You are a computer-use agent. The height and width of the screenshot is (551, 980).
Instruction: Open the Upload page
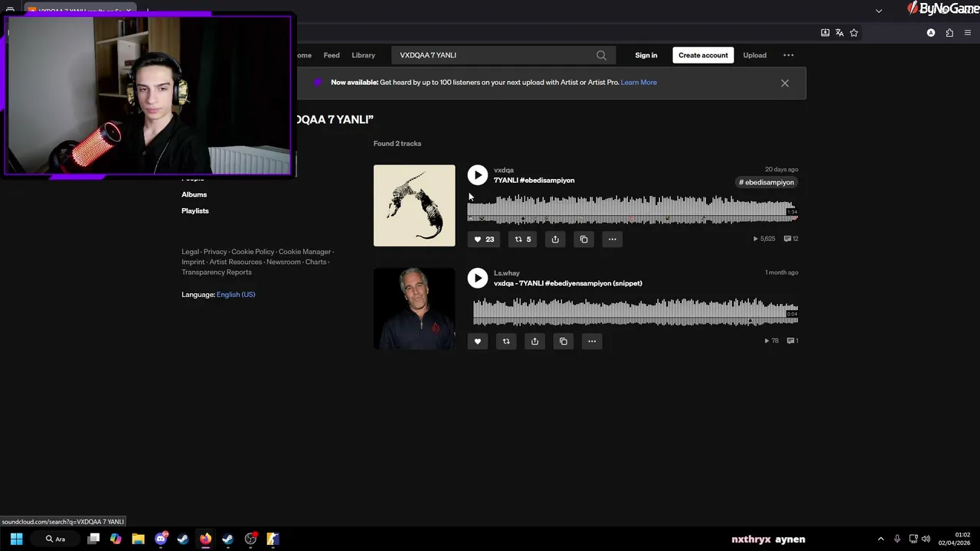(x=754, y=55)
